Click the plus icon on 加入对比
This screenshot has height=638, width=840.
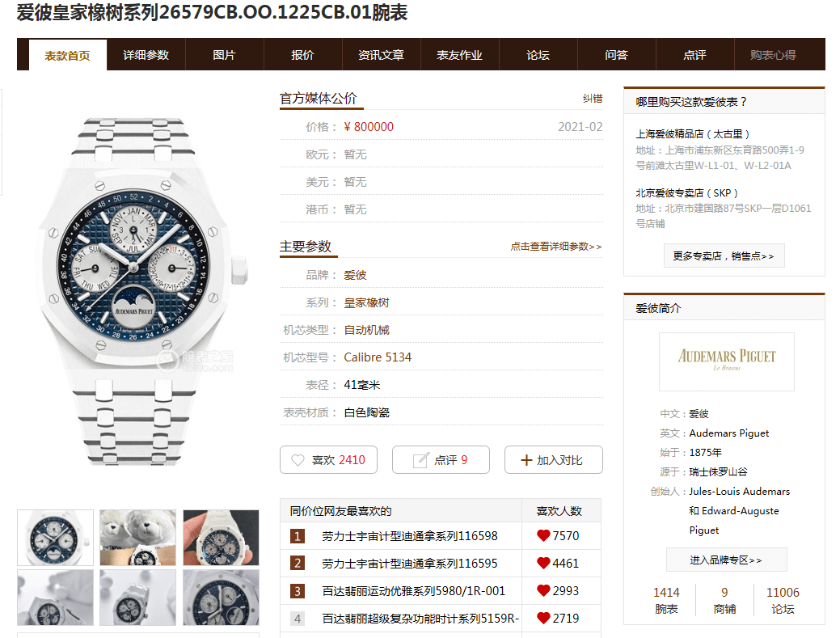tap(526, 460)
